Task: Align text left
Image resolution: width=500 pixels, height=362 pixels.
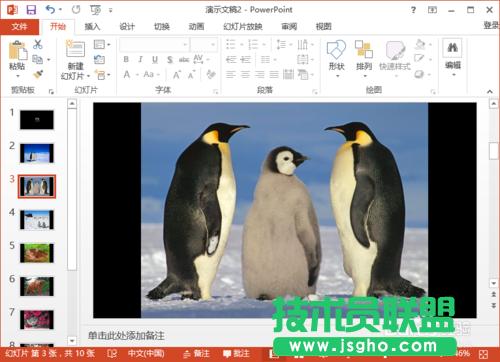Action: coord(231,74)
